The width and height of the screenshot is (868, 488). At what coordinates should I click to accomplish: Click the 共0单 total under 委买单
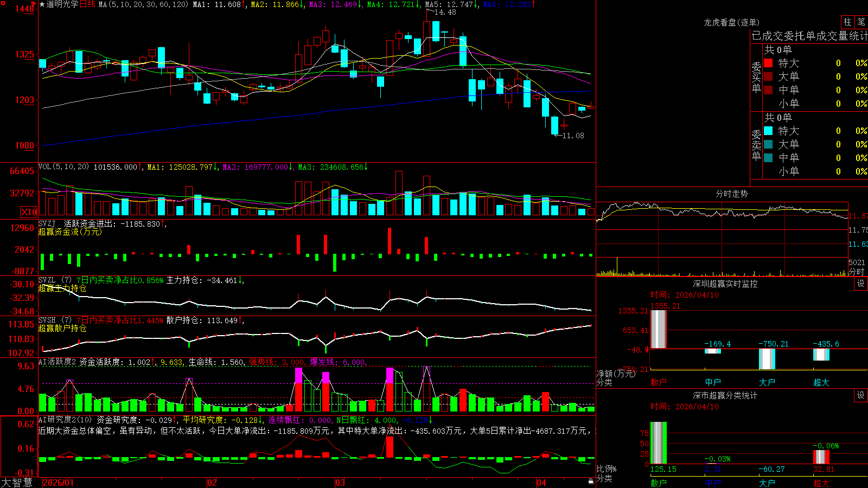778,50
